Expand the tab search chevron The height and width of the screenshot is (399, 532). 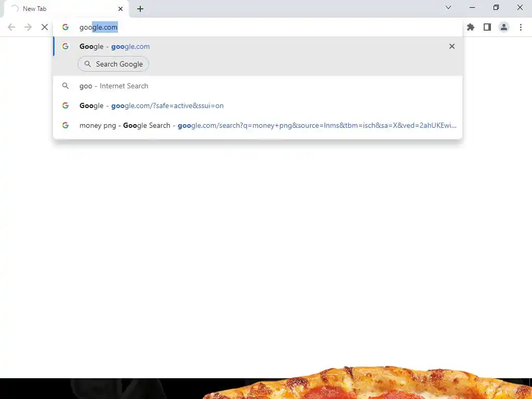(448, 7)
